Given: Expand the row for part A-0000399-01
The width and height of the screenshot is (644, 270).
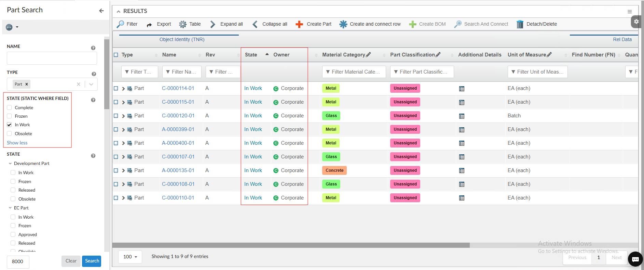Looking at the screenshot, I should 123,130.
